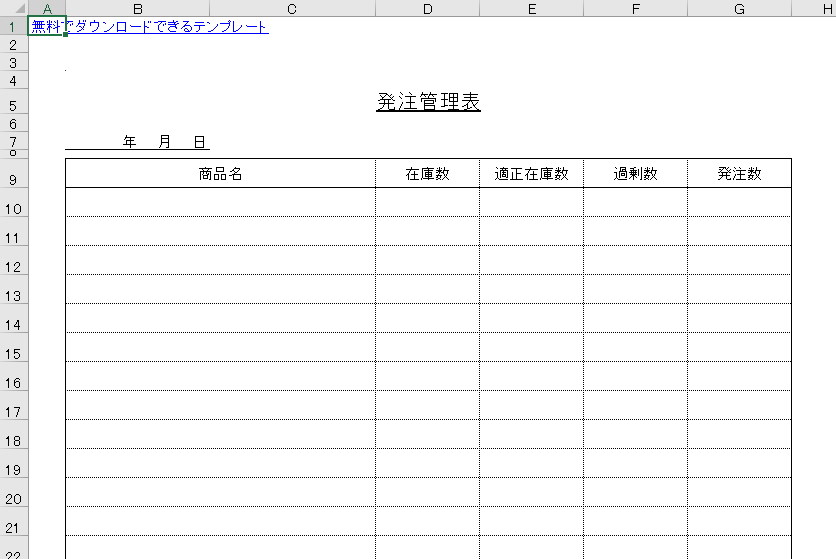Click the 過剰数 header cell
This screenshot has width=836, height=559.
coord(636,173)
